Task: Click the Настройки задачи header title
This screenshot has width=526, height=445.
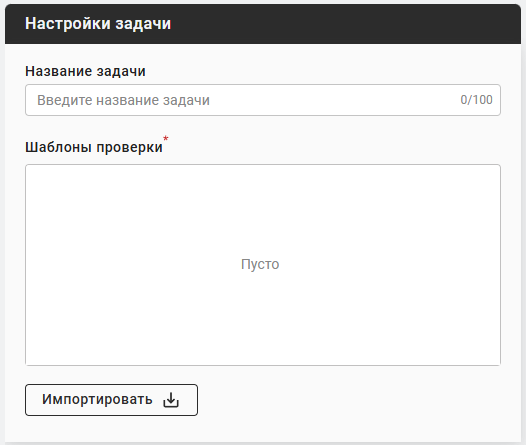Action: pos(98,24)
